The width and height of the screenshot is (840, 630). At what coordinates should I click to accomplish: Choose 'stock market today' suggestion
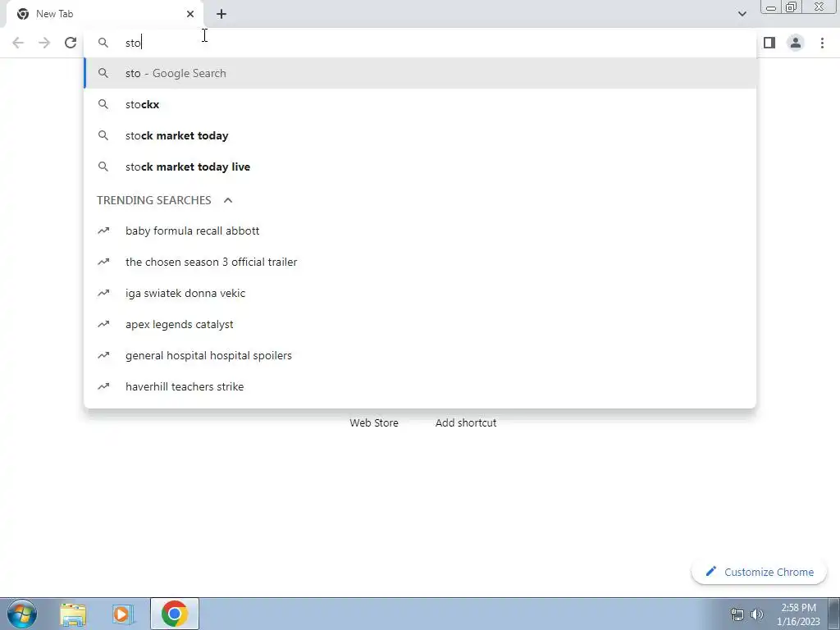click(421, 135)
